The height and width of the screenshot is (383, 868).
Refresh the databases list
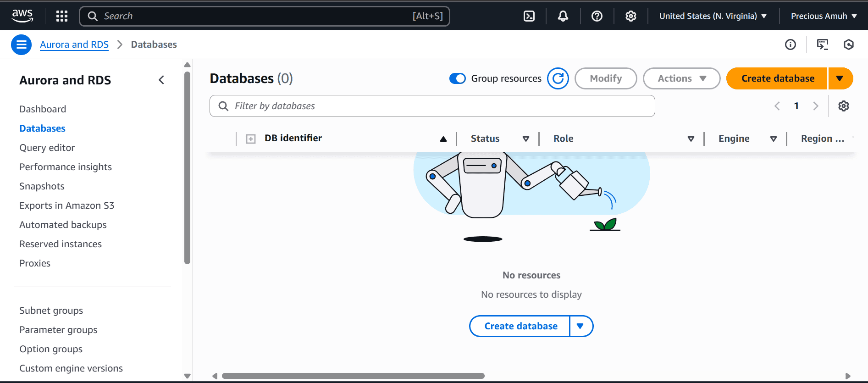pyautogui.click(x=558, y=78)
